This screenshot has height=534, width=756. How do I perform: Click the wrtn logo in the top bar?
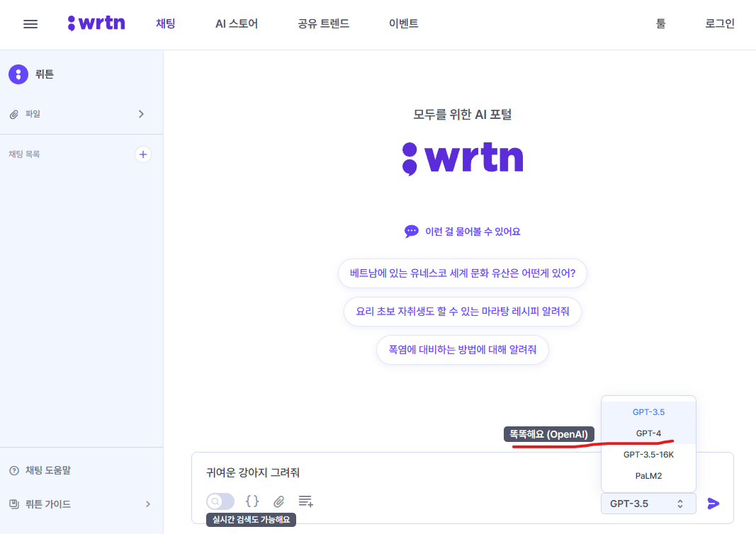pyautogui.click(x=96, y=22)
